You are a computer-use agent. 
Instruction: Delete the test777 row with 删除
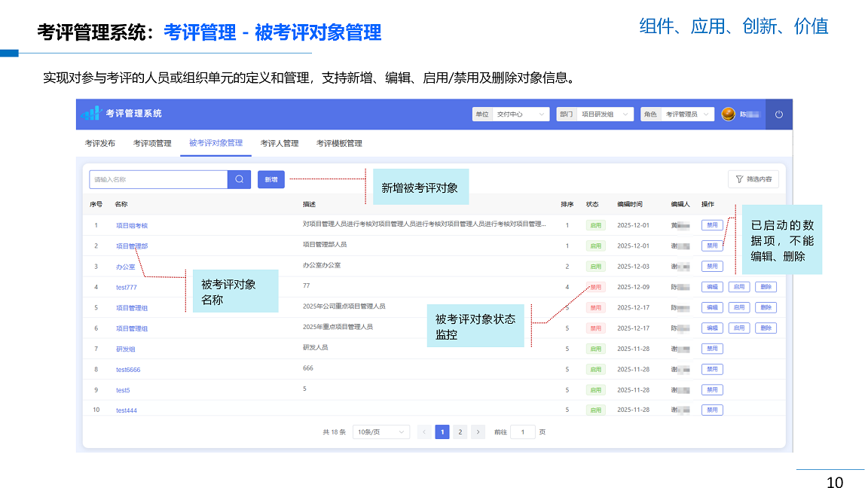pyautogui.click(x=766, y=287)
